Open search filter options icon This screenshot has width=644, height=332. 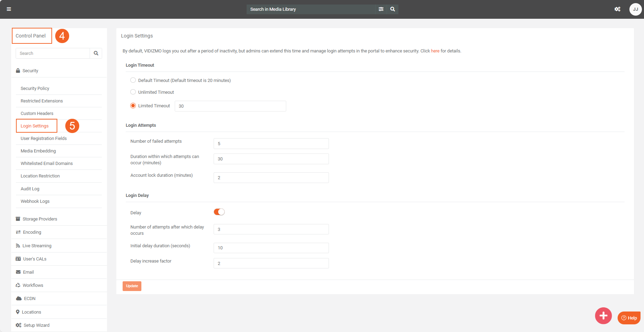[x=381, y=9]
